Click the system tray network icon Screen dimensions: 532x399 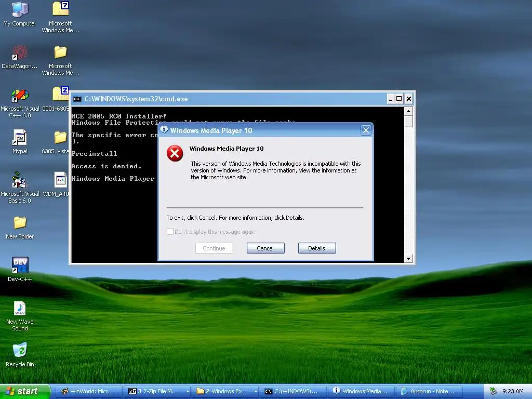coord(493,391)
